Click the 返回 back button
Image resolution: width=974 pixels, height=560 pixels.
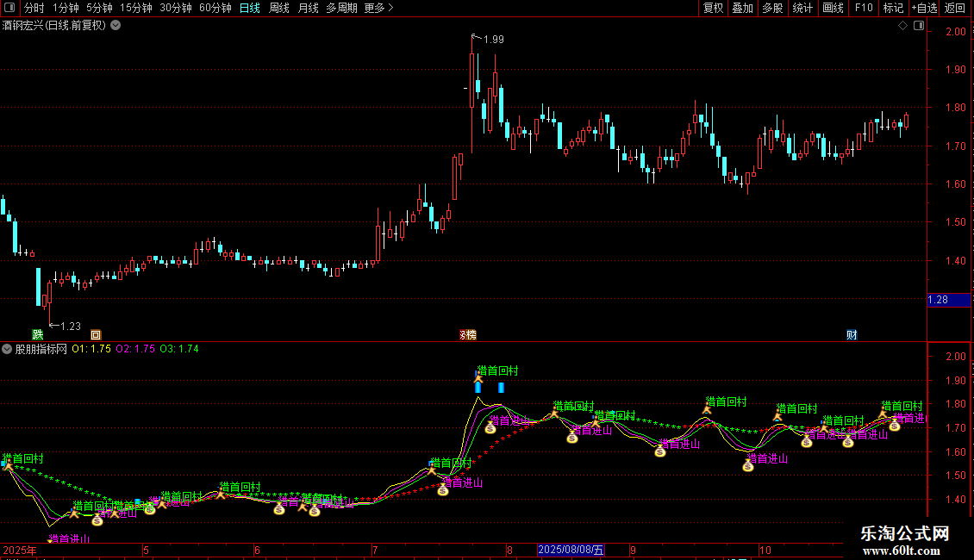coord(955,8)
